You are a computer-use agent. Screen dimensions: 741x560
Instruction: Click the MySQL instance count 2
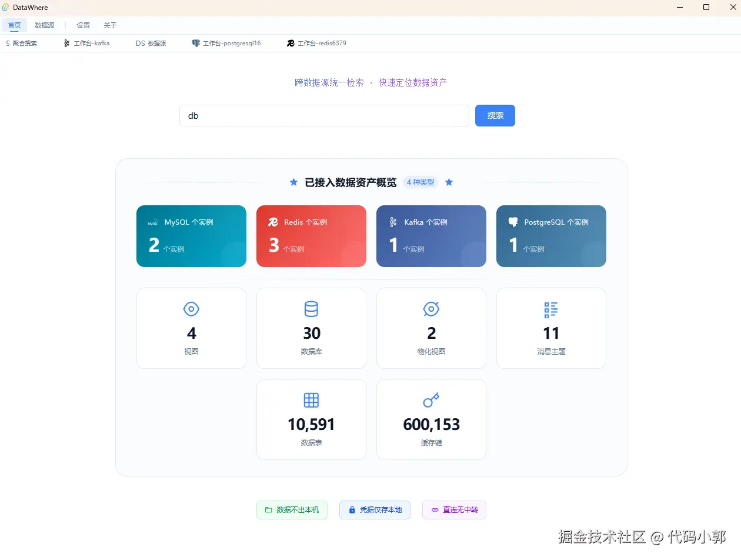click(154, 245)
